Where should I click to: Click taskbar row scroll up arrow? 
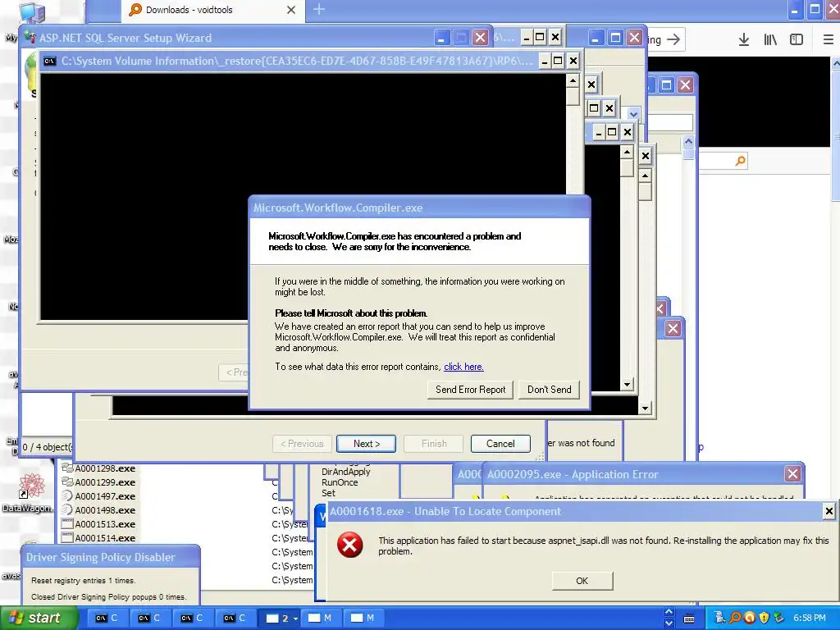click(x=669, y=612)
